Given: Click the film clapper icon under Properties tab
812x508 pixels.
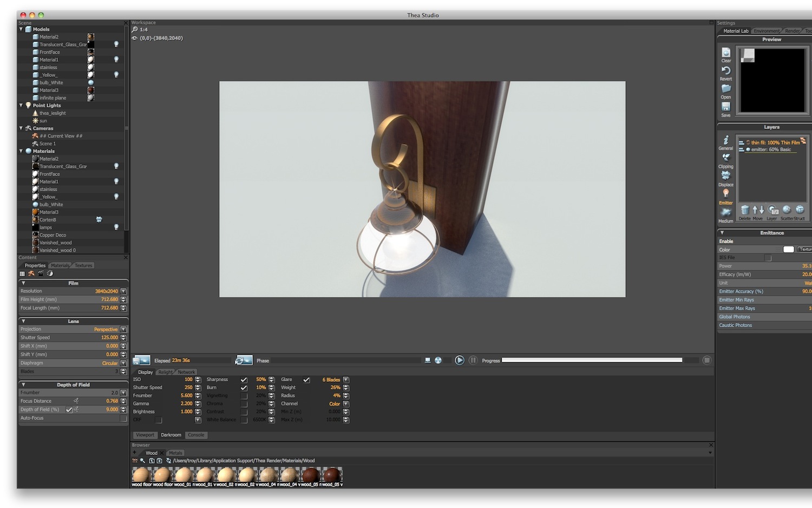Looking at the screenshot, I should (41, 273).
